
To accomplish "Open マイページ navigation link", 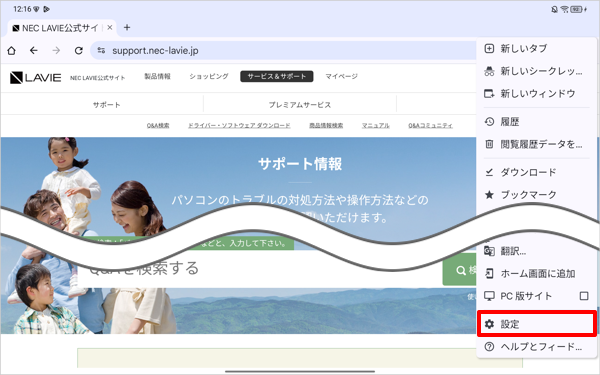I will tap(341, 77).
